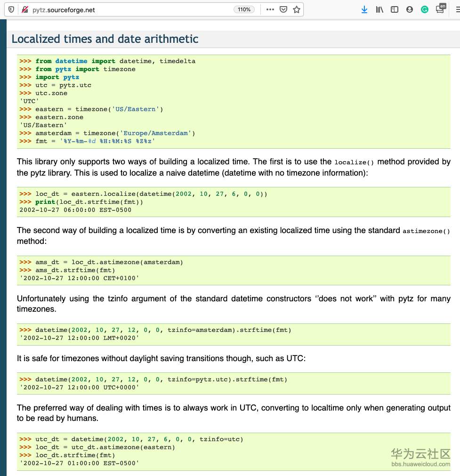
Task: Open the Library bookshelf icon
Action: pos(379,10)
